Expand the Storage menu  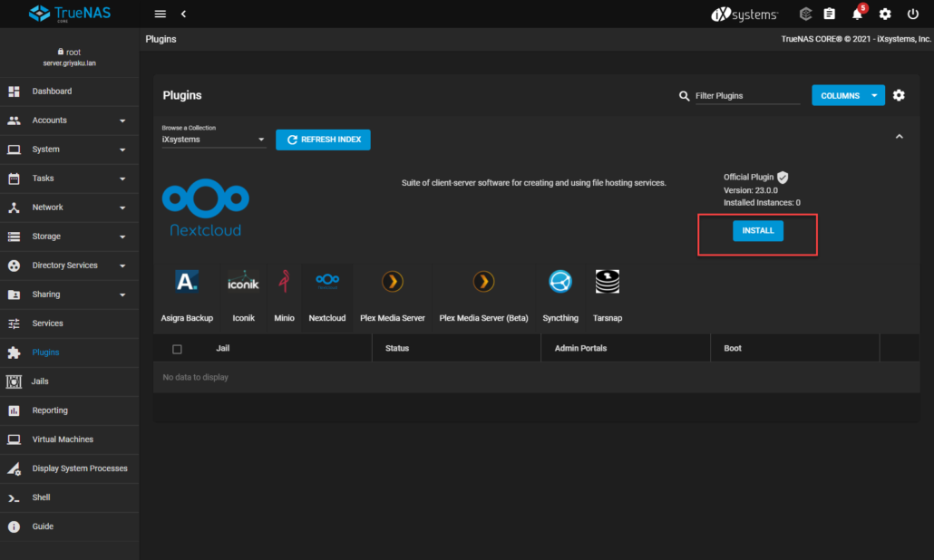click(69, 237)
